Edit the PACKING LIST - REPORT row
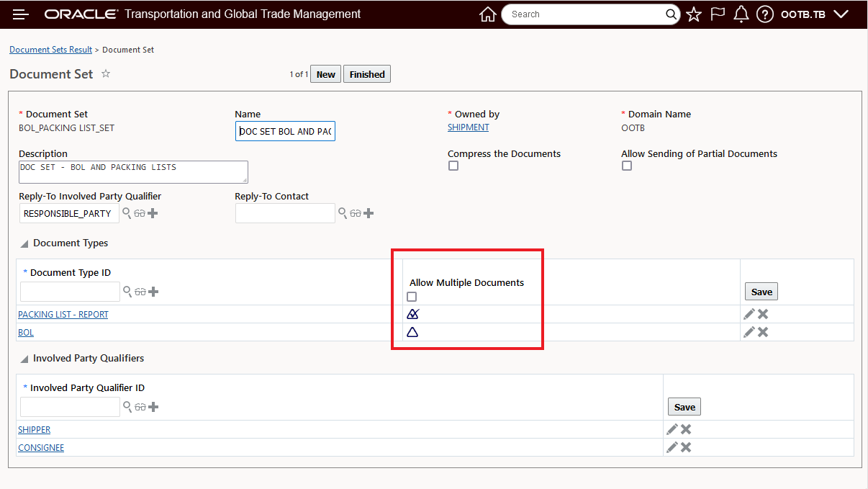Viewport: 868px width, 489px height. coord(749,314)
